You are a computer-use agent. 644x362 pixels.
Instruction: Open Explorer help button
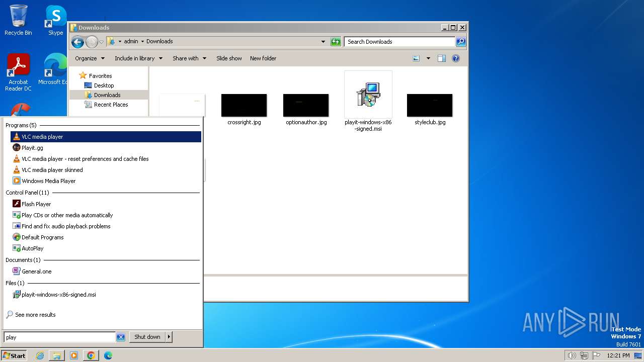[x=456, y=58]
